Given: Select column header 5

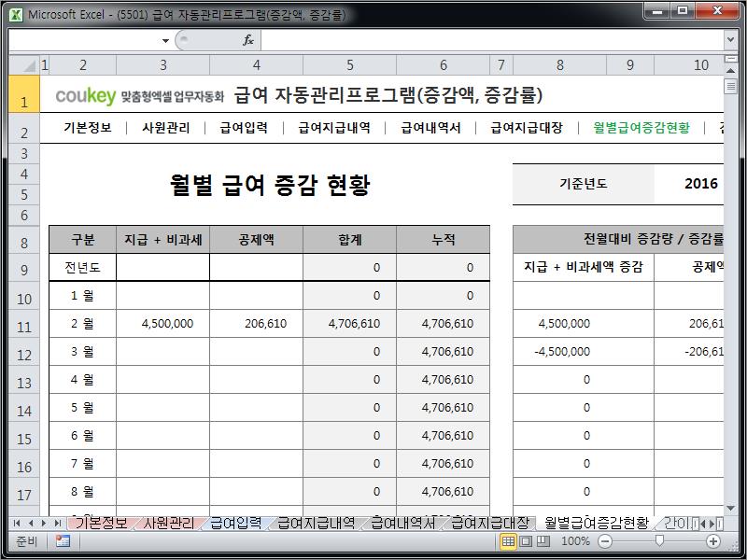Looking at the screenshot, I should pyautogui.click(x=349, y=64).
